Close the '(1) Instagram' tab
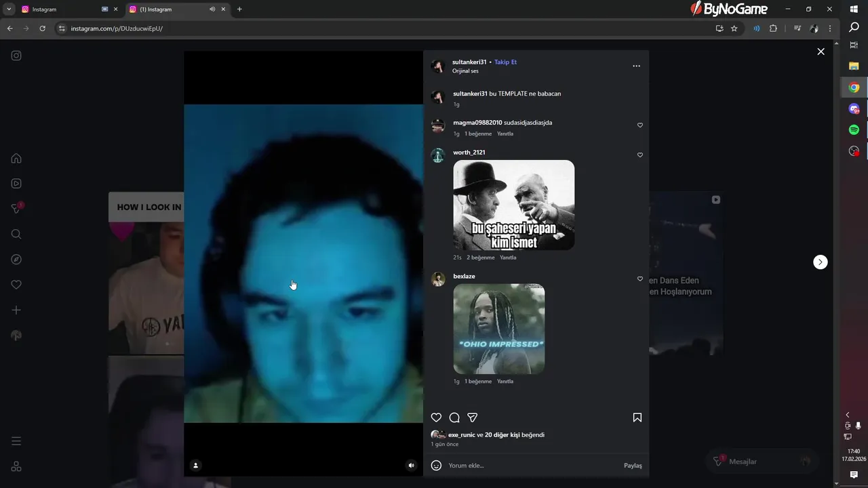This screenshot has height=488, width=868. click(223, 9)
